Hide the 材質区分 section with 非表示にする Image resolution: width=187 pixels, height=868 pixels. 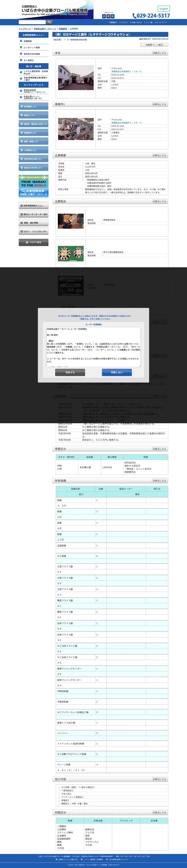159,812
